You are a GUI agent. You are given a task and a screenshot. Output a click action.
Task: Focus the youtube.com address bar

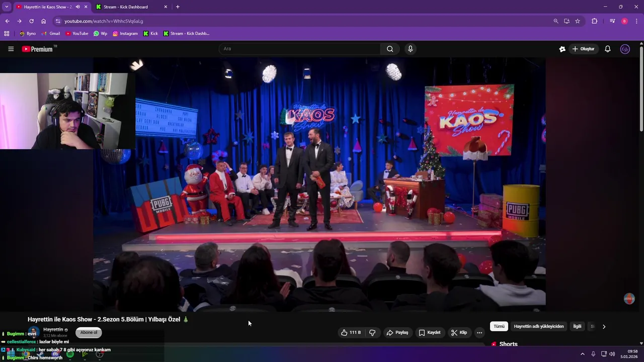coord(302,21)
